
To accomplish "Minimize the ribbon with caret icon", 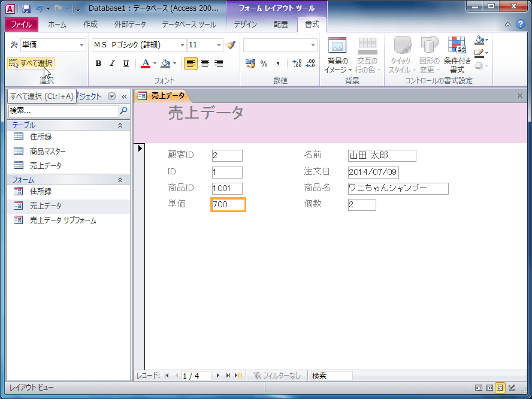I will click(x=507, y=25).
